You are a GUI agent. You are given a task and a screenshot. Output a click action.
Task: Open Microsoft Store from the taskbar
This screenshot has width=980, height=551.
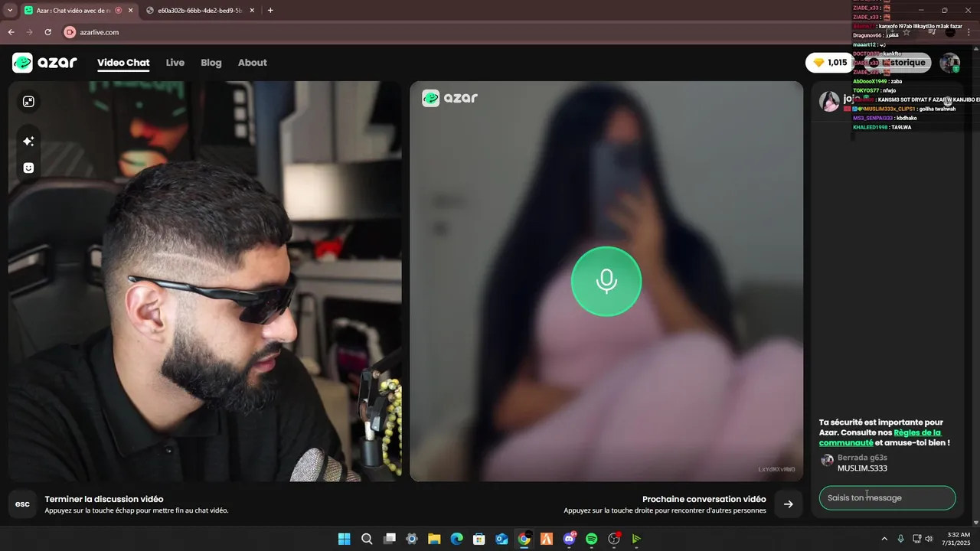pyautogui.click(x=479, y=539)
